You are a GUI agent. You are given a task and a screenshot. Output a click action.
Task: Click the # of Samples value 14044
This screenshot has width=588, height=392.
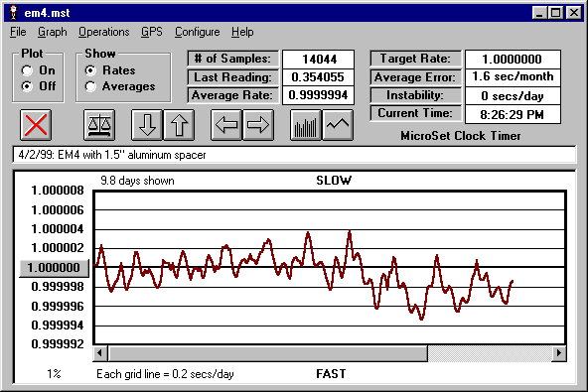click(319, 60)
